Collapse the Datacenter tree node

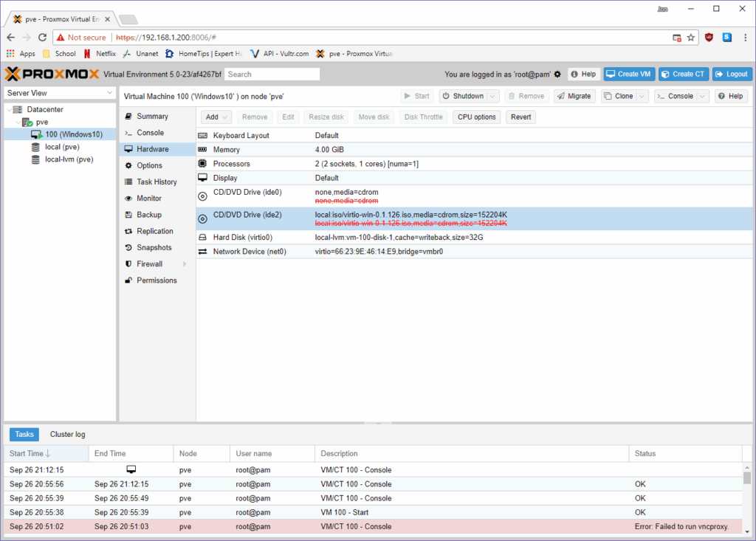point(9,109)
